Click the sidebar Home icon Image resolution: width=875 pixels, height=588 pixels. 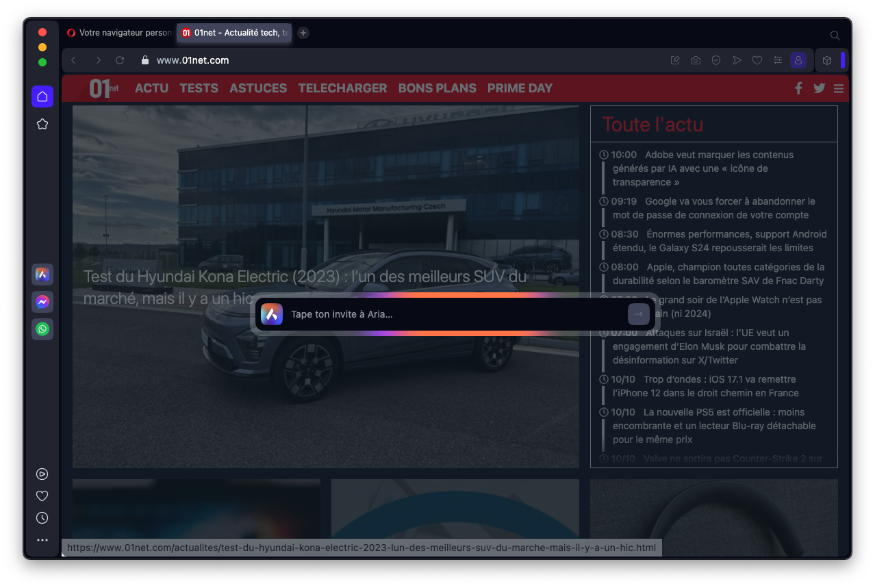[x=42, y=97]
